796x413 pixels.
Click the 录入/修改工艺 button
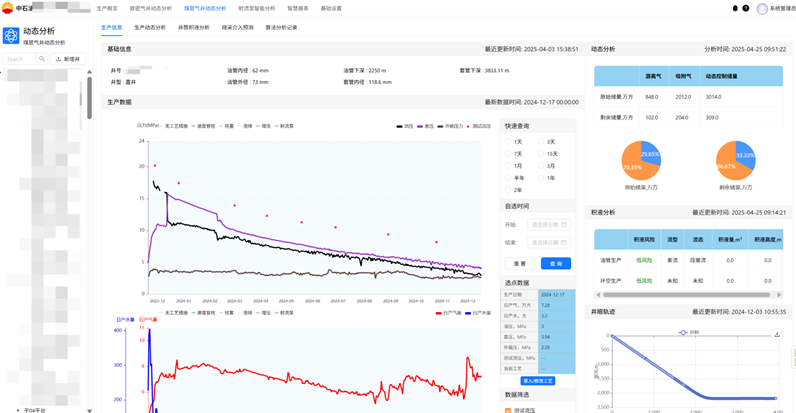tap(538, 381)
